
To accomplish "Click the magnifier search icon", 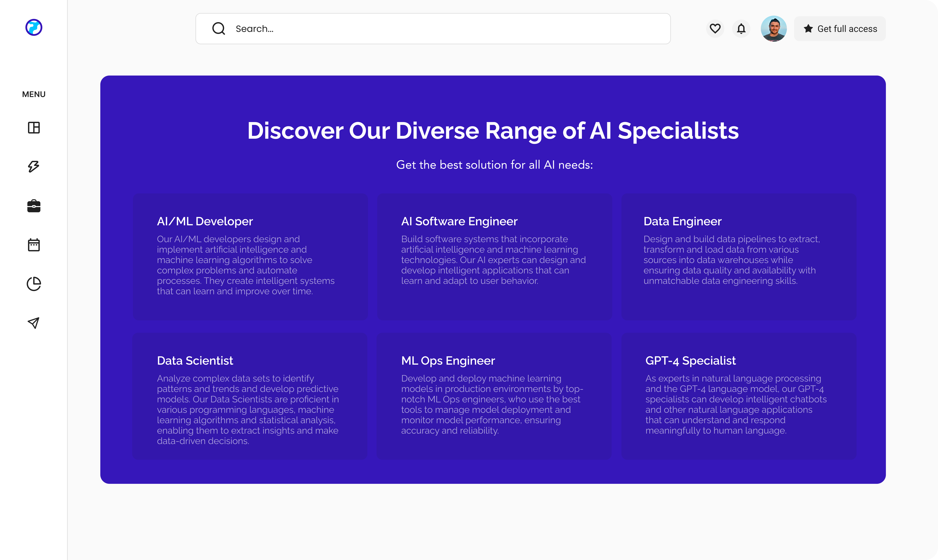I will click(219, 28).
